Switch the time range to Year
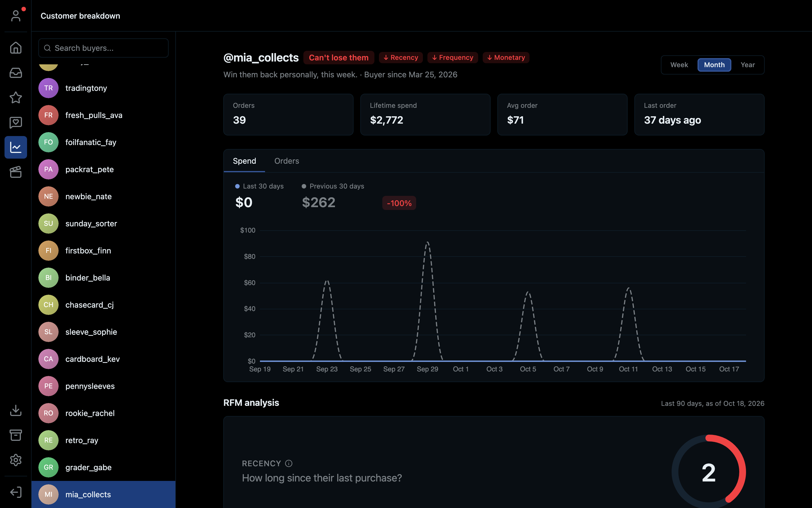Image resolution: width=812 pixels, height=508 pixels. click(748, 65)
